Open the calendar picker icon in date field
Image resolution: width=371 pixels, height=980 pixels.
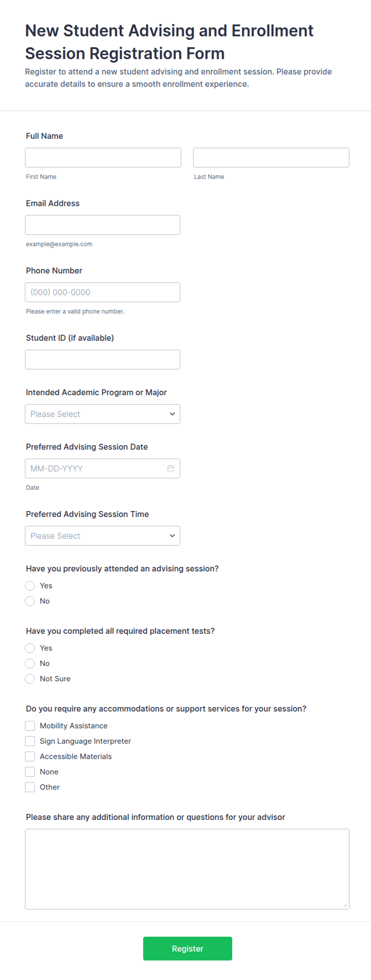click(x=171, y=468)
